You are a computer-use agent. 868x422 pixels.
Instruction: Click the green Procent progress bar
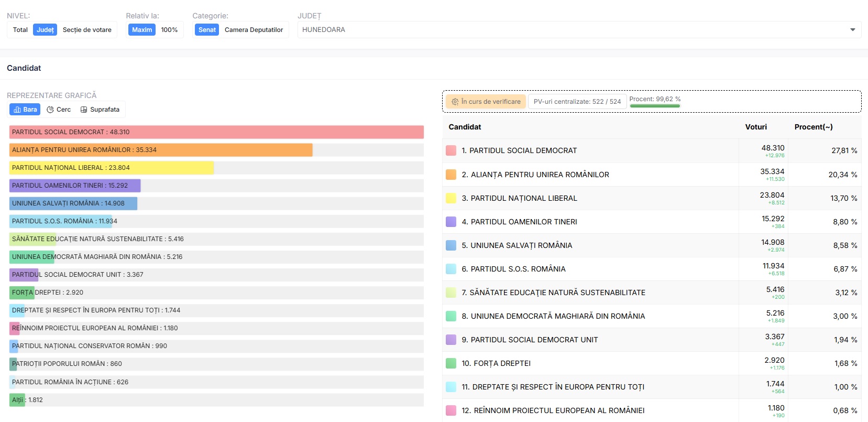655,106
